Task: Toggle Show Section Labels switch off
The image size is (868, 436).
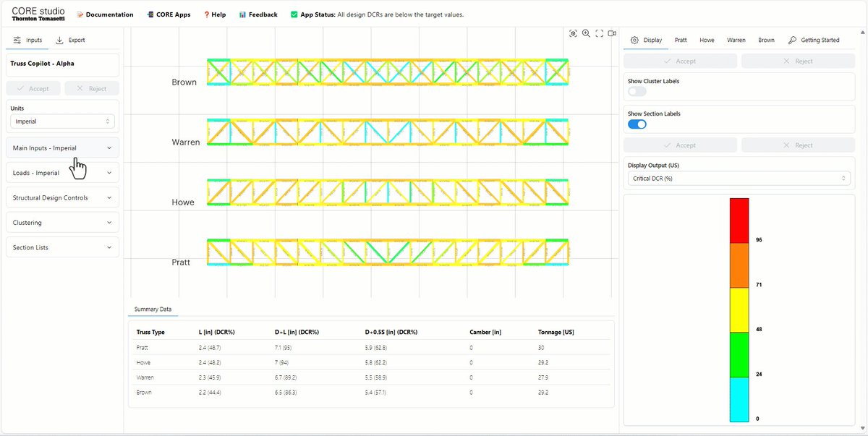Action: (637, 124)
